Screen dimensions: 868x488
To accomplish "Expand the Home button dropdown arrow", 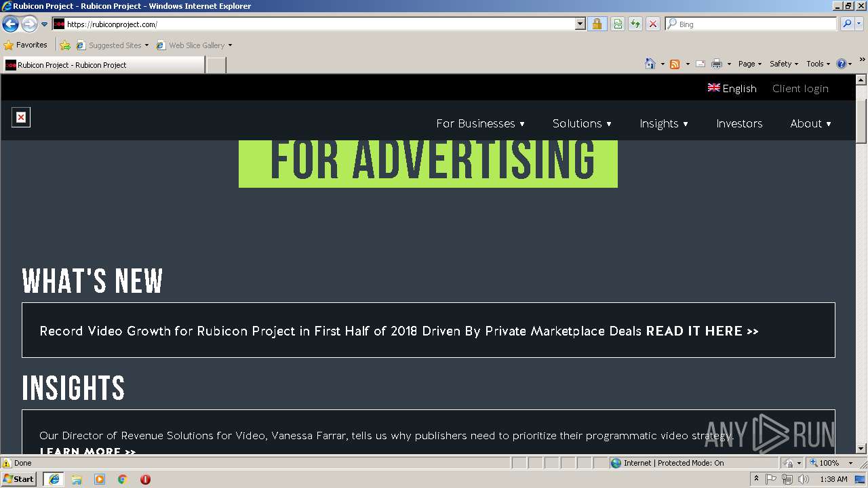I will pos(663,64).
